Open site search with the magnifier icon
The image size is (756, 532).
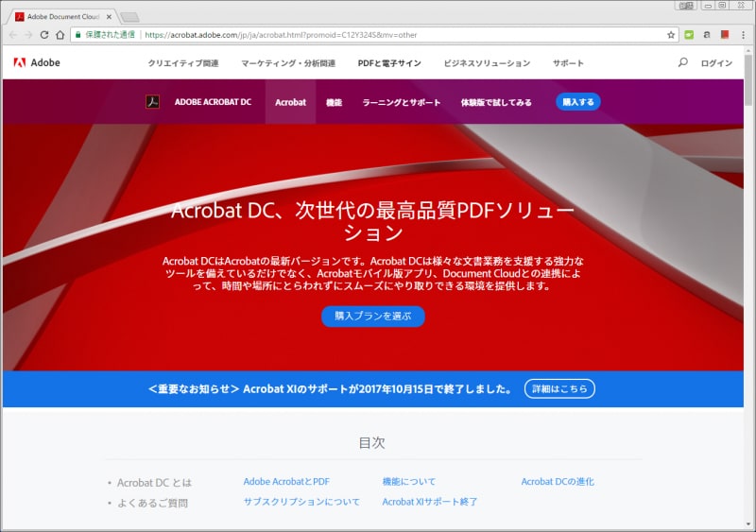click(682, 62)
